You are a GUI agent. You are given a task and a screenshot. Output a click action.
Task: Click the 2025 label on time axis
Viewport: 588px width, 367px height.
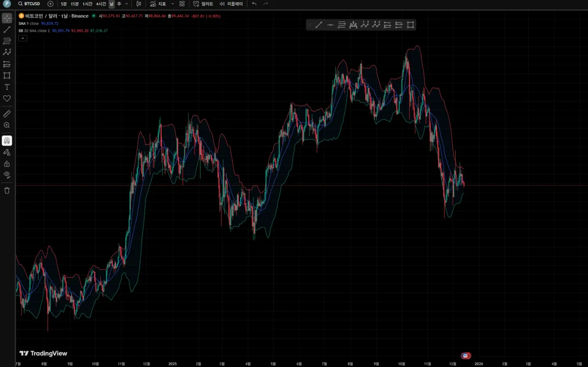[172, 364]
